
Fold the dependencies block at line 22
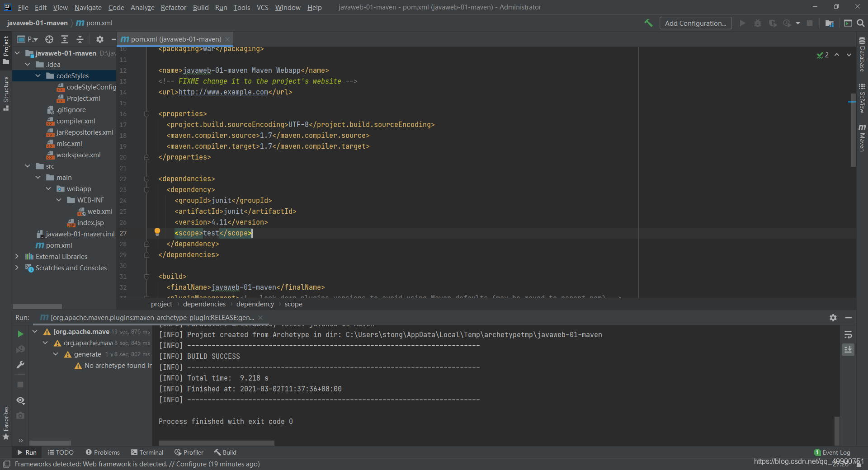[x=146, y=179]
